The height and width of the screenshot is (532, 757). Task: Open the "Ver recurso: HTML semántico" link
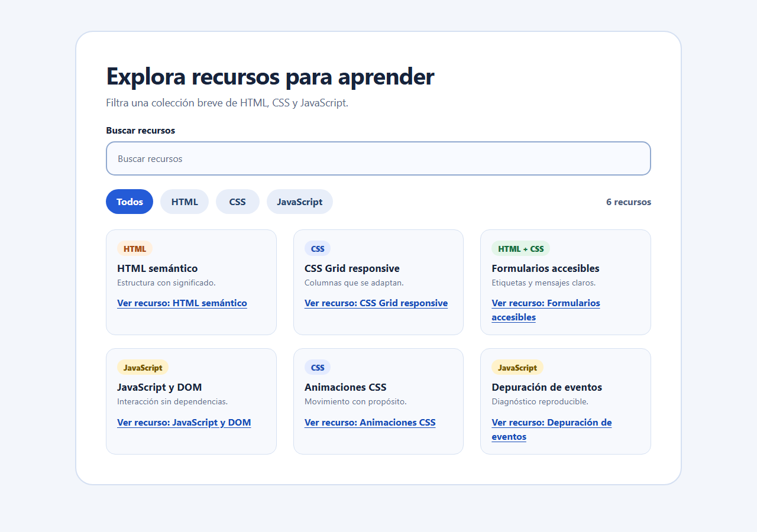coord(182,303)
